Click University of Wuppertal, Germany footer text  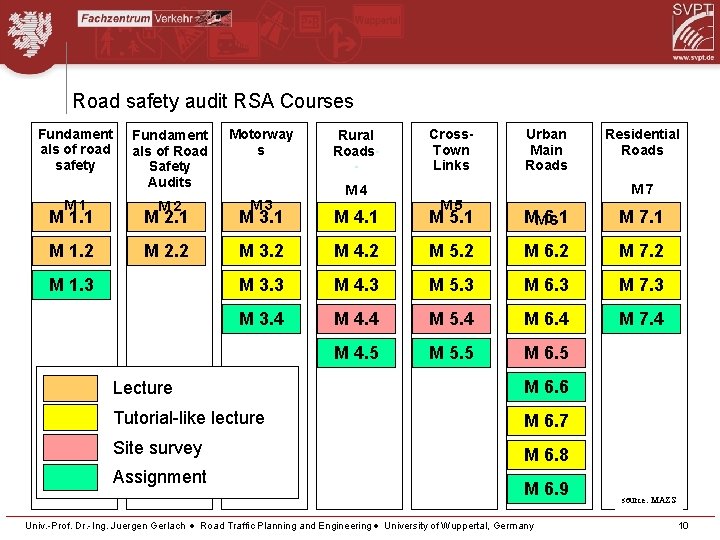(x=459, y=526)
